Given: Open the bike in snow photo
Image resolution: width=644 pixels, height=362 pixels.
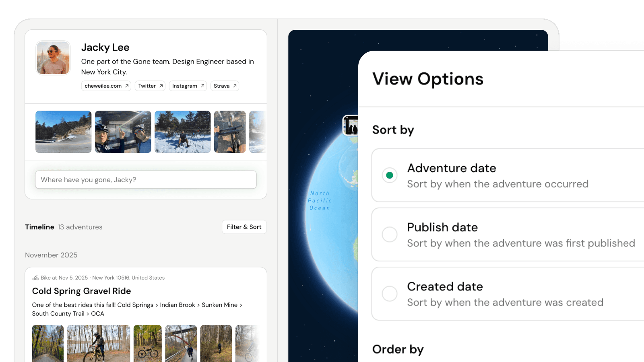Looking at the screenshot, I should 183,132.
